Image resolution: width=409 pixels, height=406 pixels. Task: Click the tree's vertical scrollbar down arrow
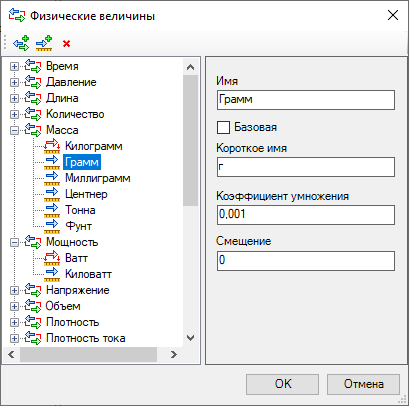(190, 338)
